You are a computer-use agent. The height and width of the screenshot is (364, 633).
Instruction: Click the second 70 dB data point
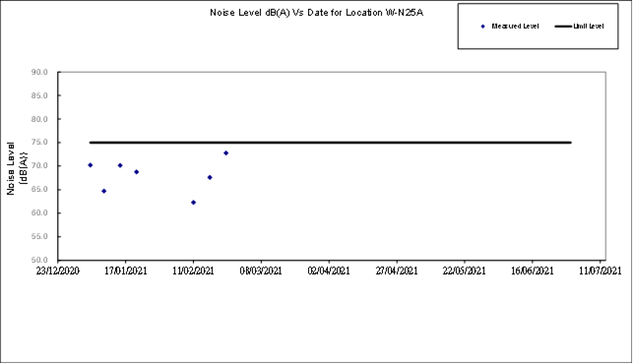120,165
